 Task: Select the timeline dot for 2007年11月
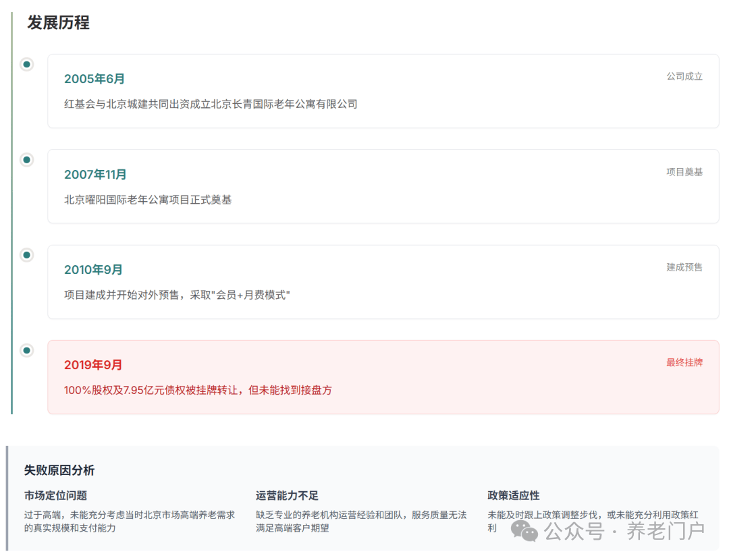(x=26, y=160)
